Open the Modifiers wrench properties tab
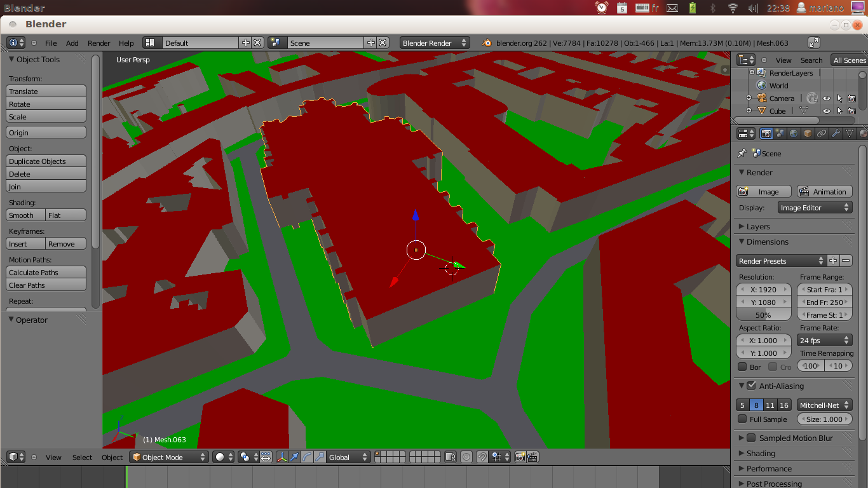The image size is (868, 488). pyautogui.click(x=836, y=133)
